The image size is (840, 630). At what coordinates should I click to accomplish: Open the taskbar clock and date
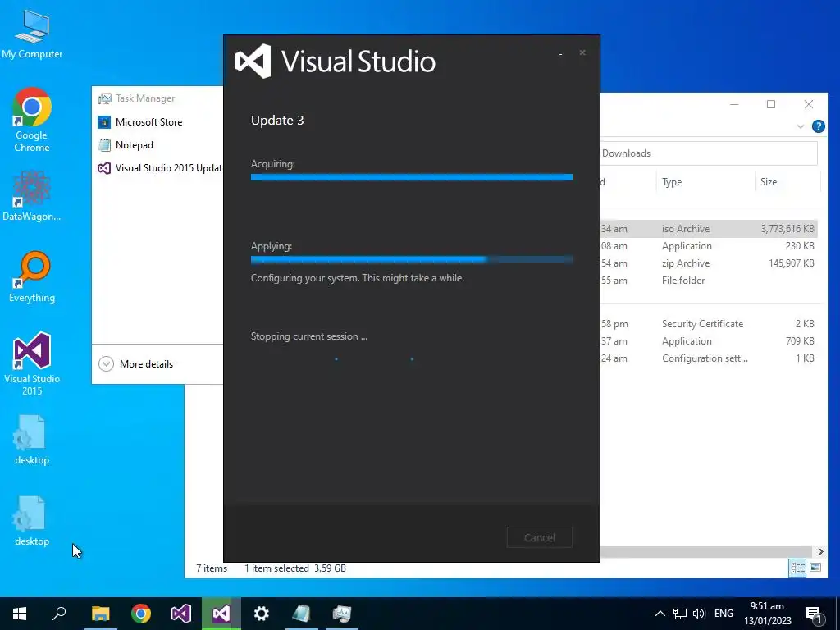coord(767,614)
